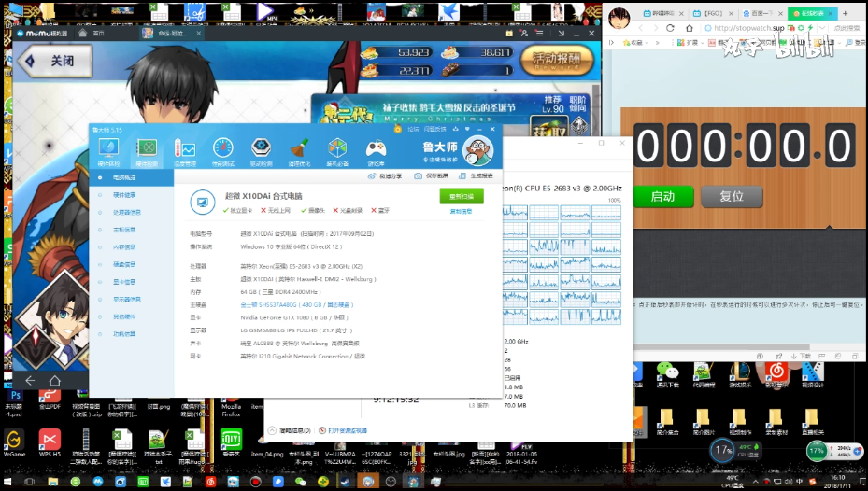Click the taskbar clock showing 16:10
Viewport: 868px width, 491px height.
[837, 481]
